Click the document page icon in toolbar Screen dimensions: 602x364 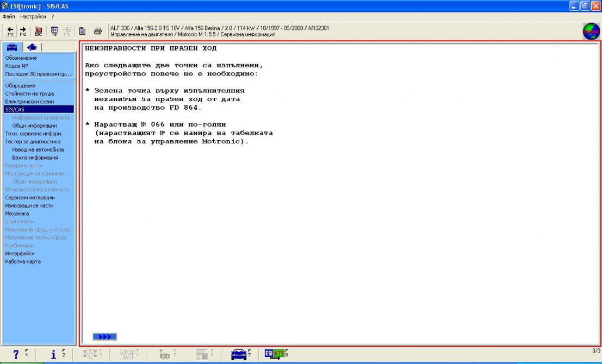click(x=82, y=31)
